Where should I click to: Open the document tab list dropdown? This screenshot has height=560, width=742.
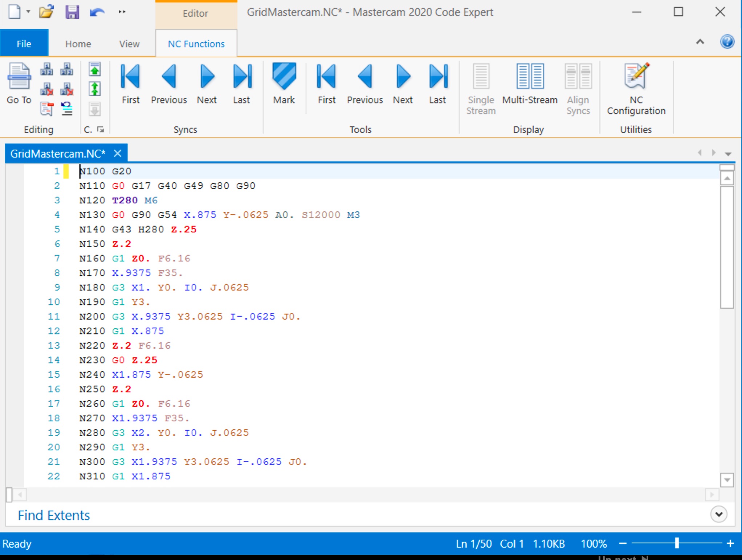(x=728, y=154)
